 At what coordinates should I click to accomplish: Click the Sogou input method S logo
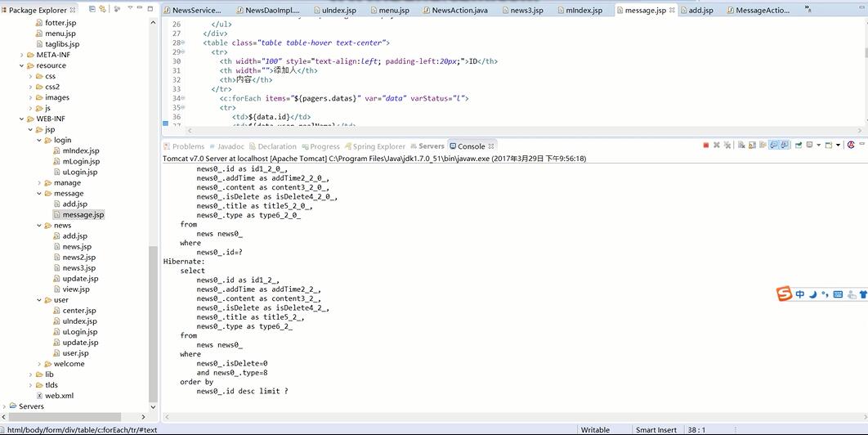point(784,294)
